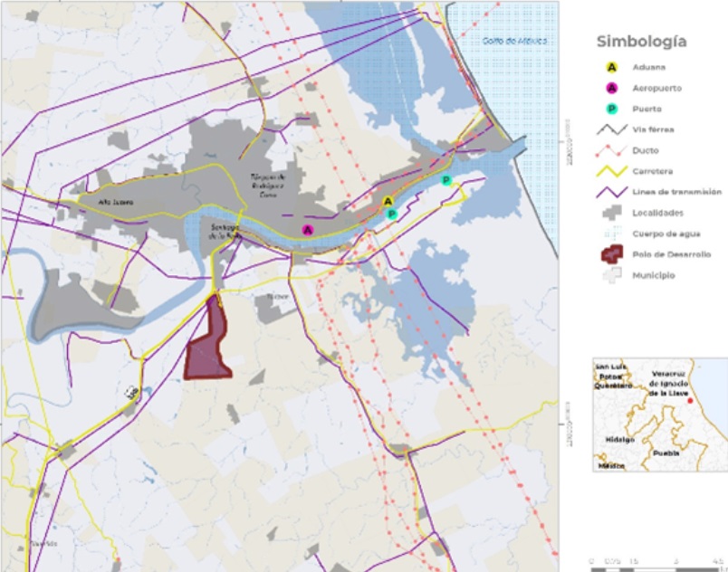Click the Simbología legend title
Screen dimensions: 728x572
pyautogui.click(x=640, y=42)
